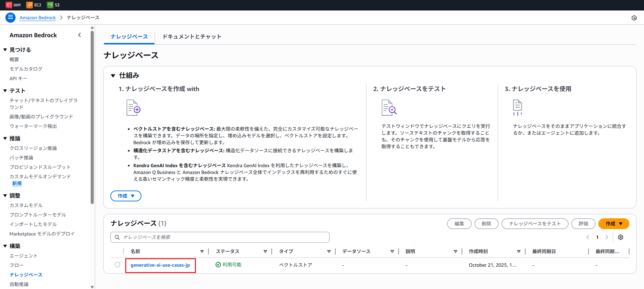Viewport: 644px width, 289px height.
Task: Go to next page in table pagination
Action: pos(606,237)
